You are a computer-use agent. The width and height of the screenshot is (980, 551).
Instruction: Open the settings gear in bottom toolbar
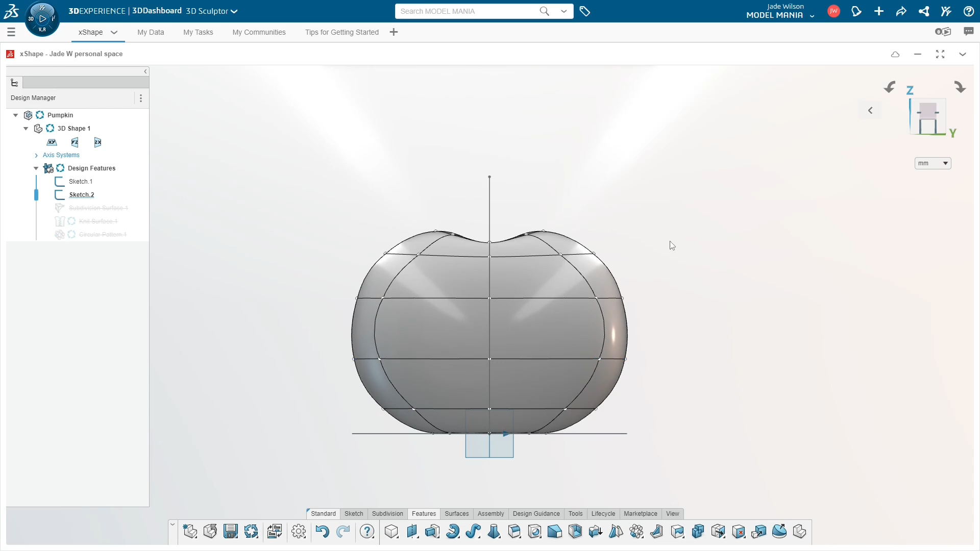[x=299, y=532]
